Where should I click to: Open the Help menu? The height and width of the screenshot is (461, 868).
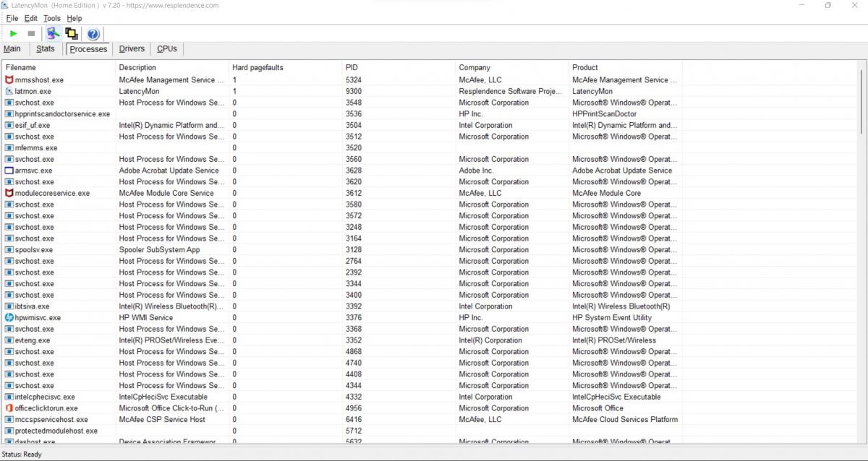pyautogui.click(x=74, y=18)
